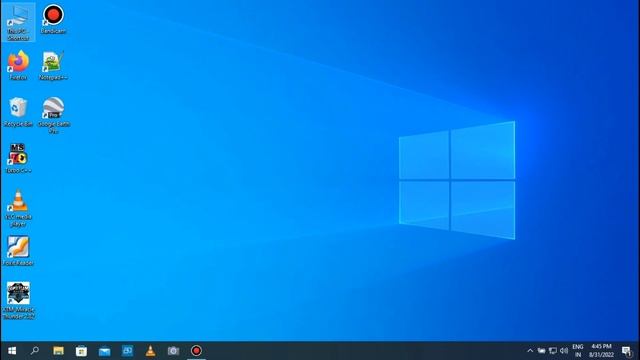Select the Google Earth Pro shortcut

(53, 115)
